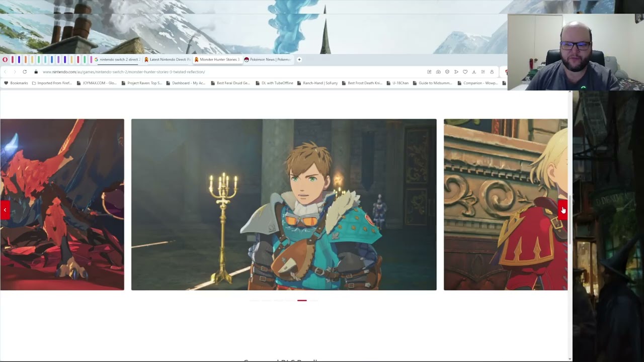The height and width of the screenshot is (362, 644).
Task: Click the center screenshot of the brown-haired rider
Action: click(284, 205)
